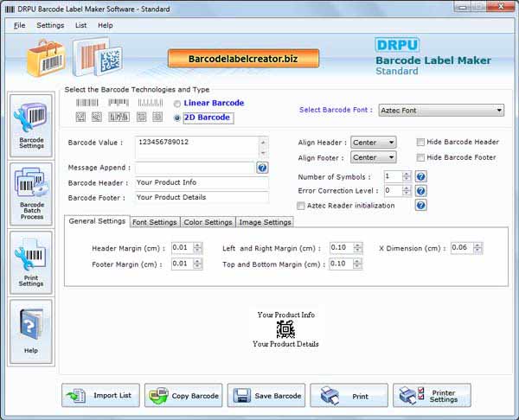The image size is (519, 420).
Task: Adjust the Error Correction Level spinner
Action: (407, 191)
